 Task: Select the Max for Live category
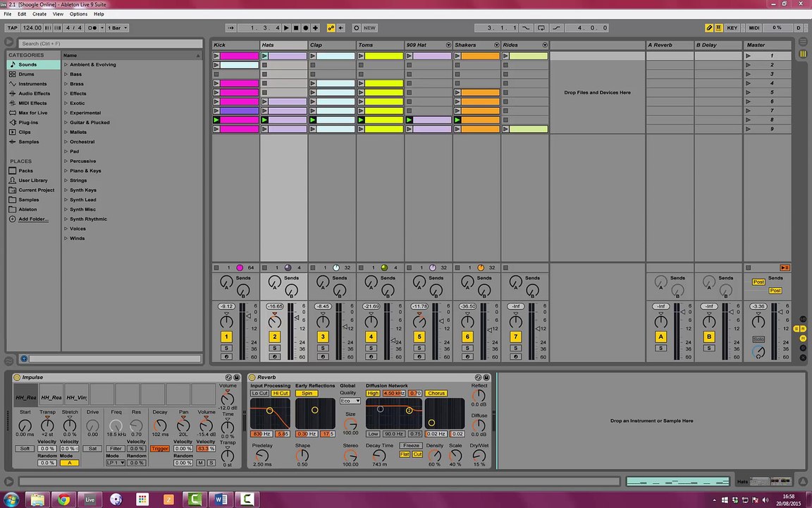[x=34, y=113]
